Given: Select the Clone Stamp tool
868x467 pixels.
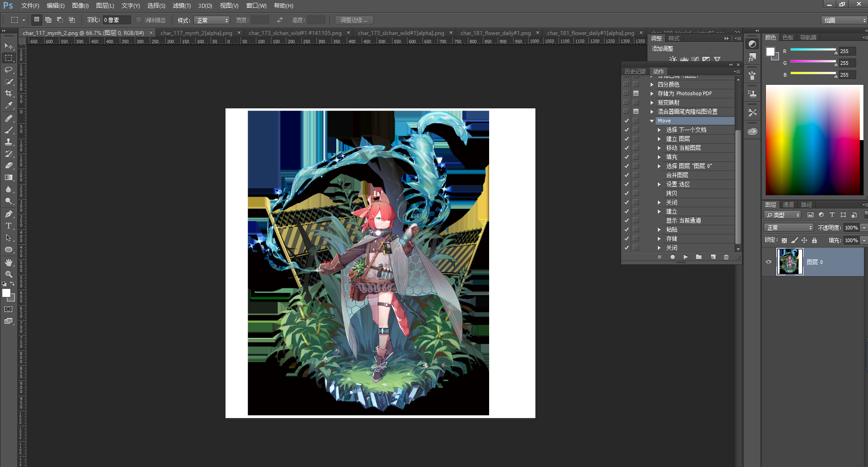Looking at the screenshot, I should coord(9,142).
